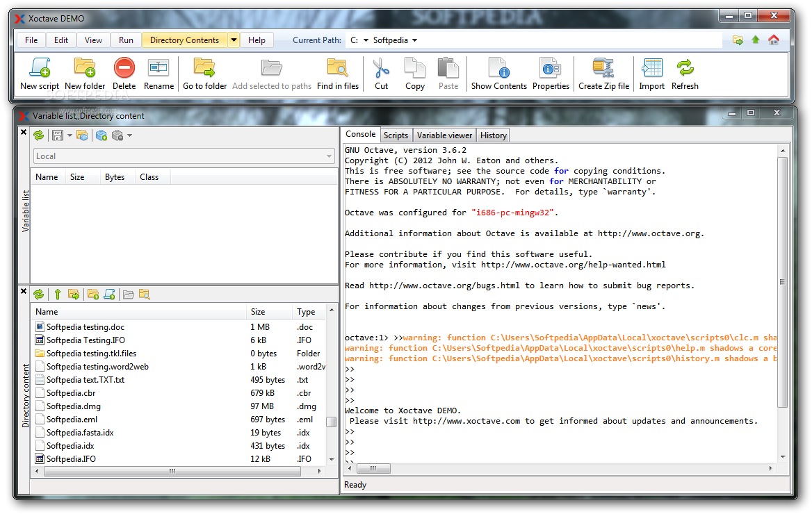Image resolution: width=812 pixels, height=514 pixels.
Task: Sort directory files by Size column header
Action: click(269, 312)
